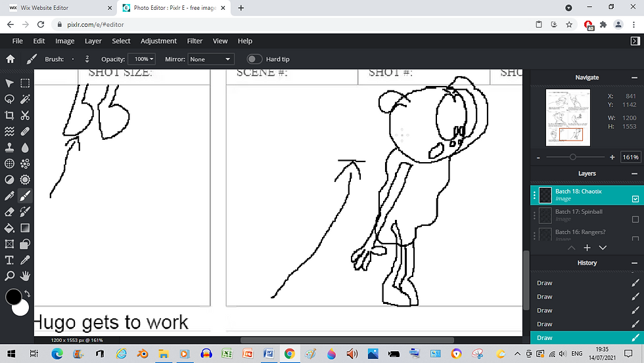Select the Gradient tool
This screenshot has width=644, height=363.
point(25,228)
